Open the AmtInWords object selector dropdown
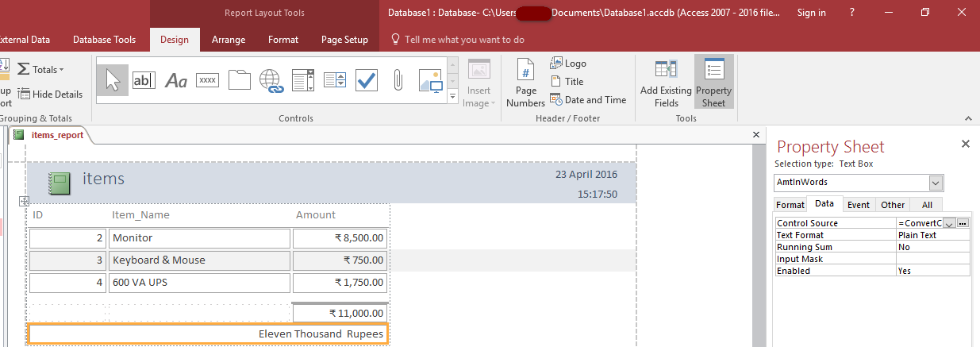 (x=936, y=183)
